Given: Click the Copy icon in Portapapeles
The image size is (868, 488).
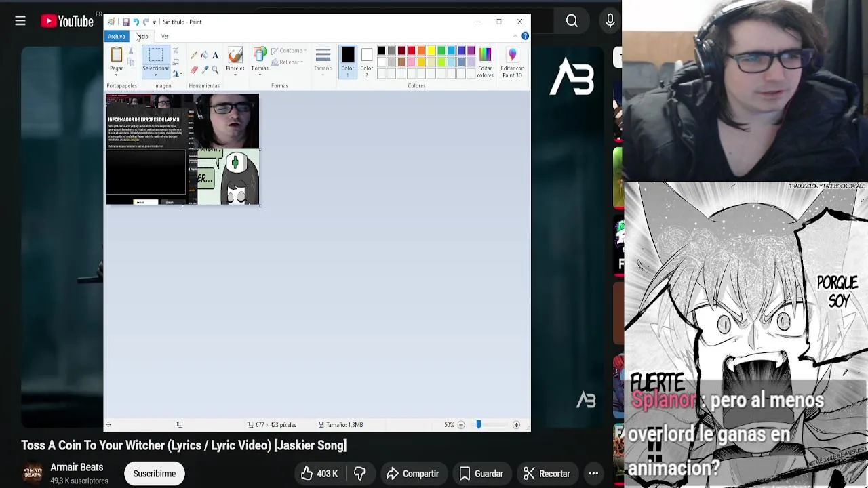Looking at the screenshot, I should [131, 62].
